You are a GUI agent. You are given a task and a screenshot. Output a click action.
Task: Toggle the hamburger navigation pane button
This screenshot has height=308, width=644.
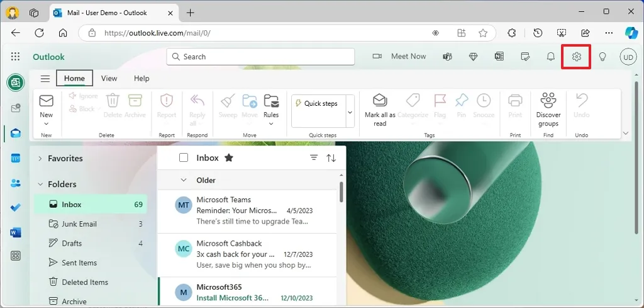(x=45, y=79)
